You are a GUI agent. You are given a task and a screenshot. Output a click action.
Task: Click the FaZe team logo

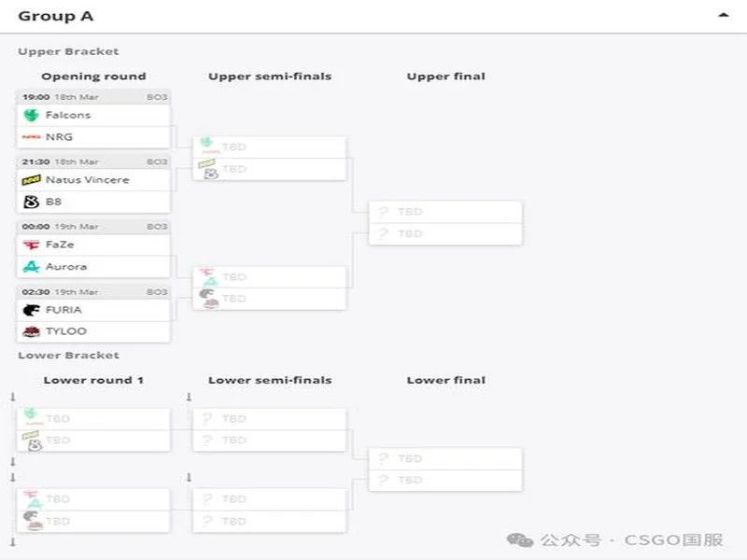click(x=31, y=245)
